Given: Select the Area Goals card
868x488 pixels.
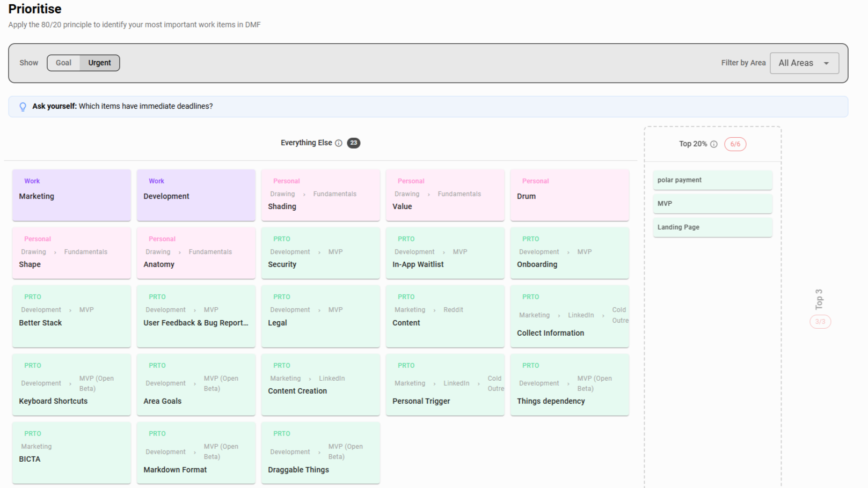Looking at the screenshot, I should pyautogui.click(x=196, y=385).
